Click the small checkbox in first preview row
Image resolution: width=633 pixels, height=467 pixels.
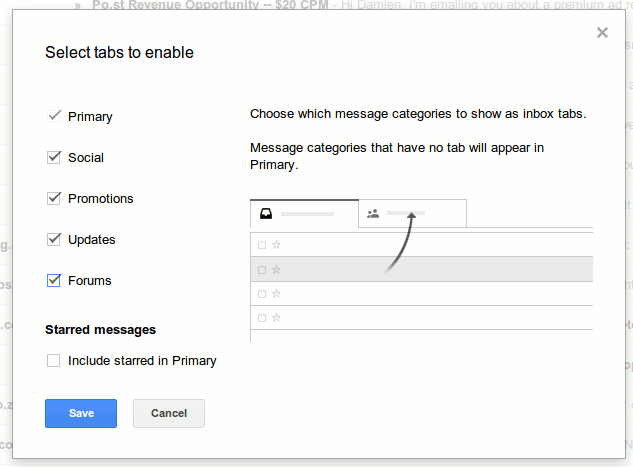(262, 244)
